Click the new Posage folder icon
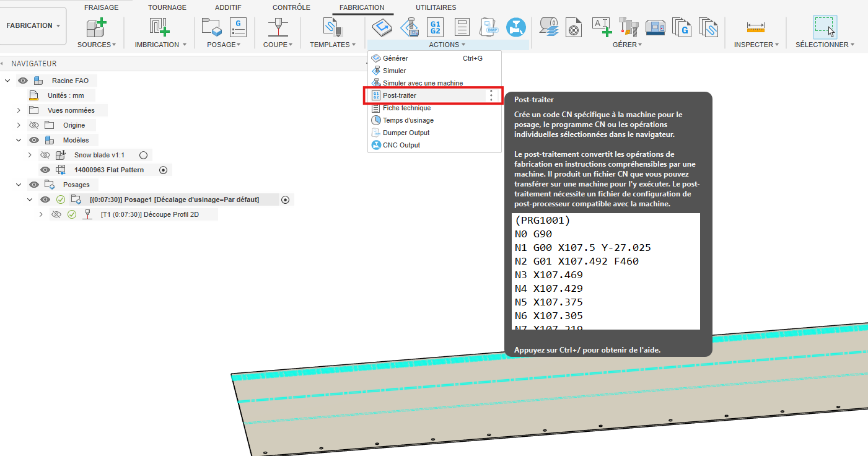This screenshot has width=868, height=456. pos(212,27)
